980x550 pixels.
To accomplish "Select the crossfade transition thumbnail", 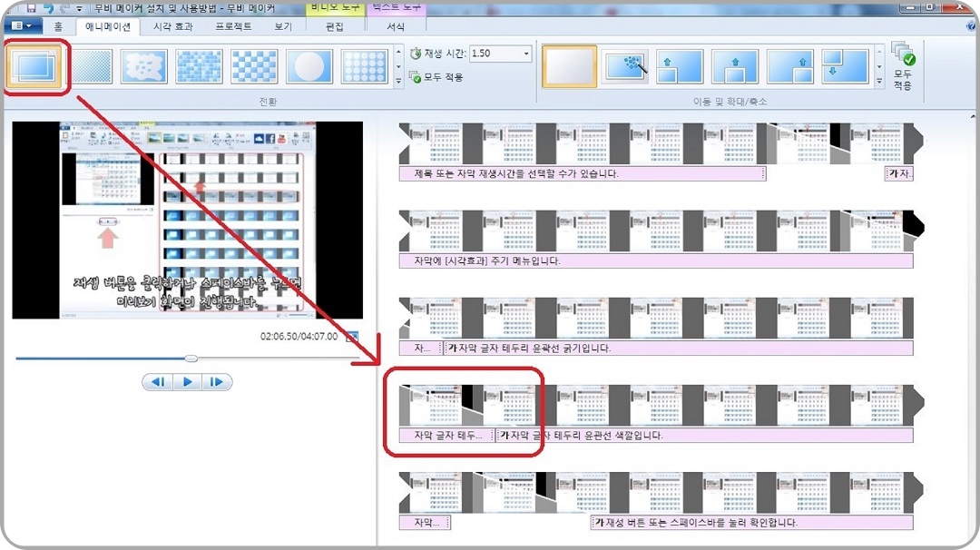I will 34,66.
